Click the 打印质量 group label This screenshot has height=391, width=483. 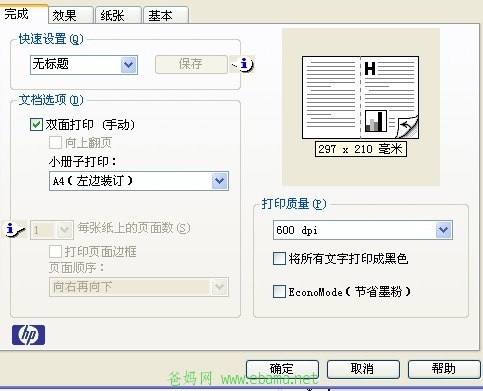(294, 204)
